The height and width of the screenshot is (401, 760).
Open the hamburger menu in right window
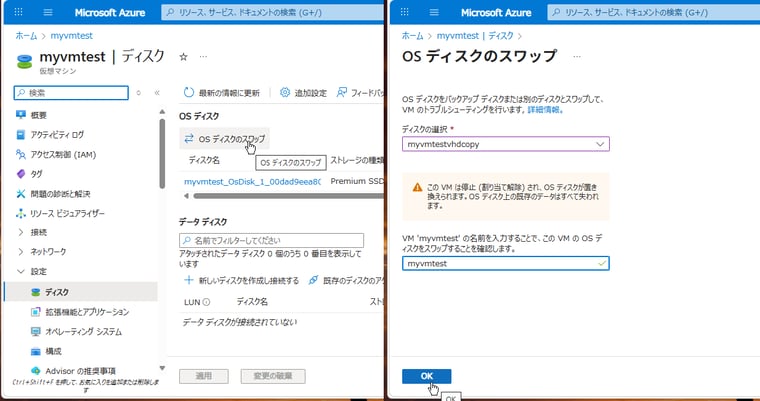click(x=434, y=12)
